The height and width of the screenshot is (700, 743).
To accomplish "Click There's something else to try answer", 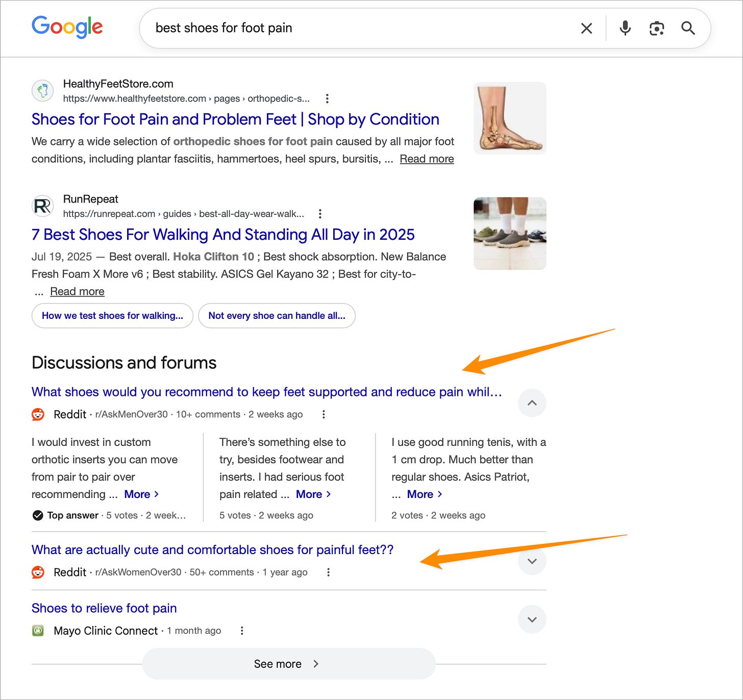I will point(283,468).
